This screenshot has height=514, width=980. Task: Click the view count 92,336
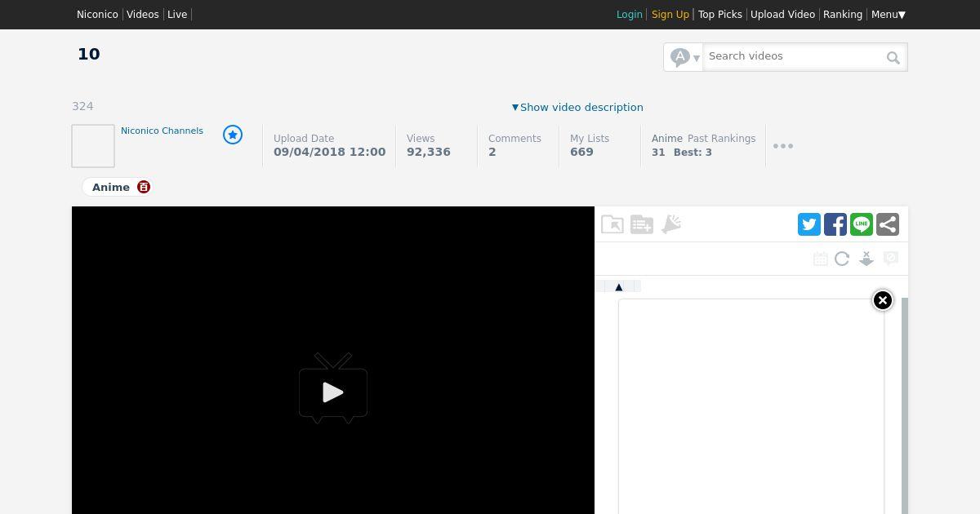[x=429, y=152]
